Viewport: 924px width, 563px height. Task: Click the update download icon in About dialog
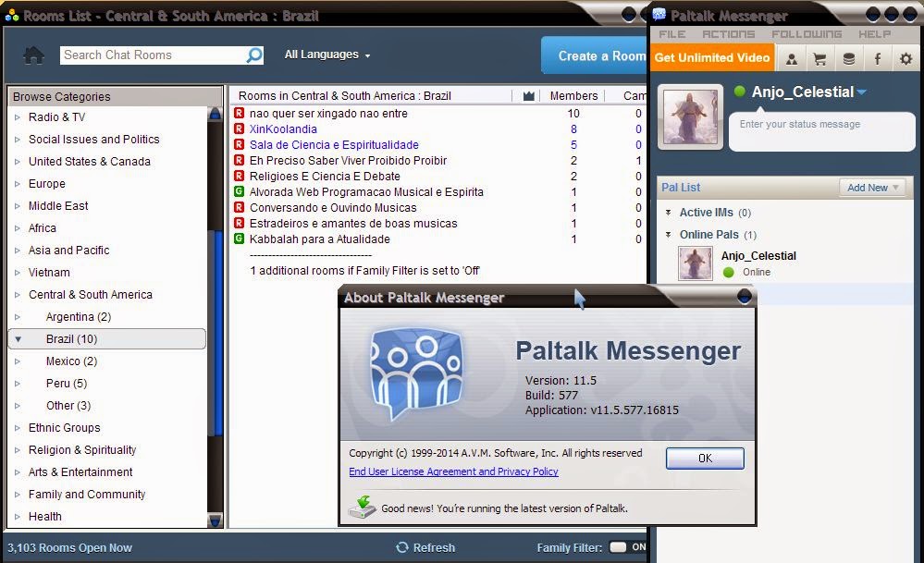pos(362,507)
